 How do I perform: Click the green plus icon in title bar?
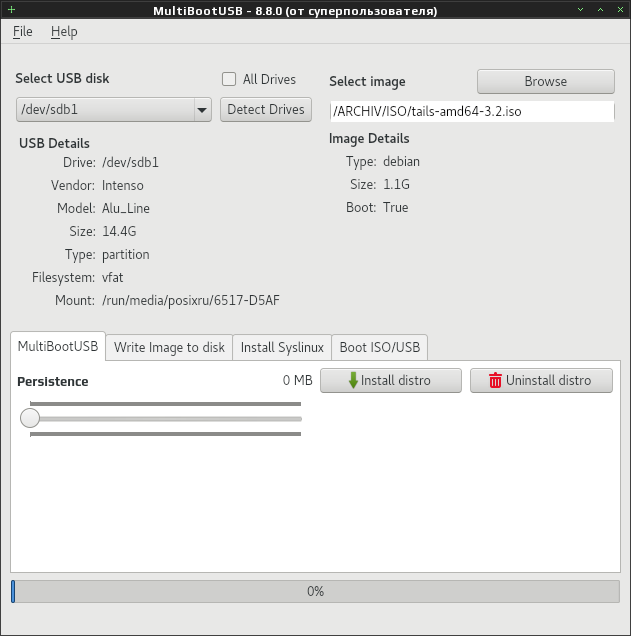[x=11, y=9]
